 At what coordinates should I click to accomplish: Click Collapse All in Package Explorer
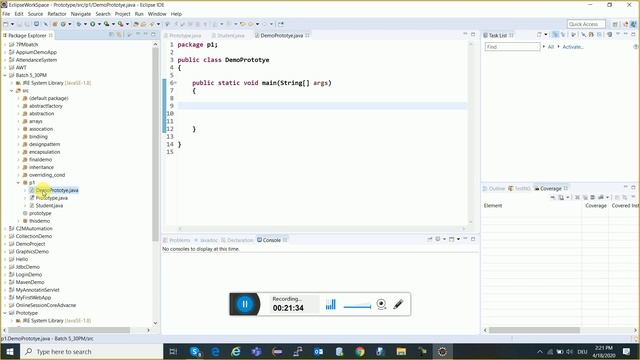pos(111,35)
